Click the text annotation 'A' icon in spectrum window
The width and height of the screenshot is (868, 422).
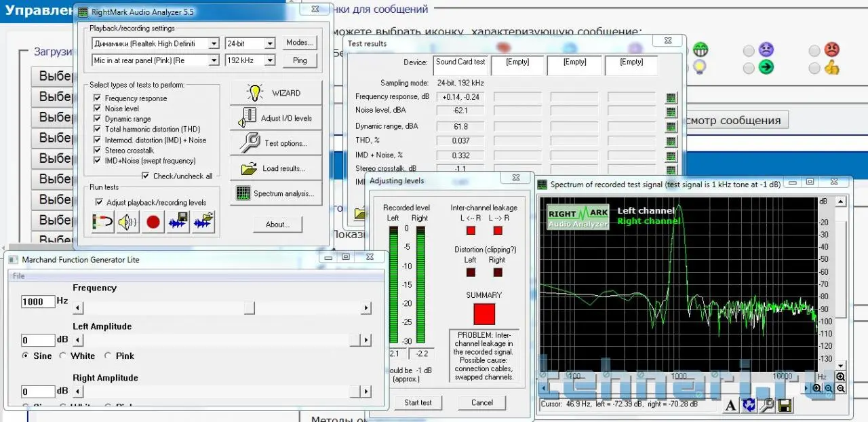(x=730, y=406)
